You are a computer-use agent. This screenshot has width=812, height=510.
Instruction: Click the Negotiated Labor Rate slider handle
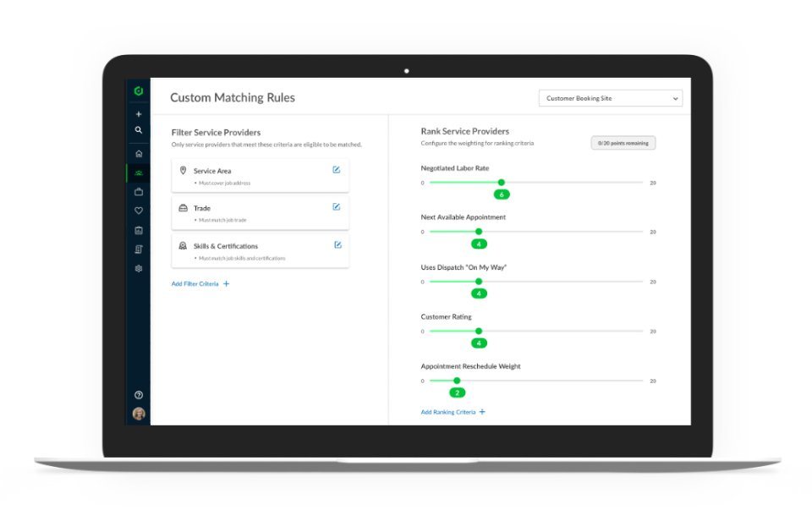coord(502,182)
